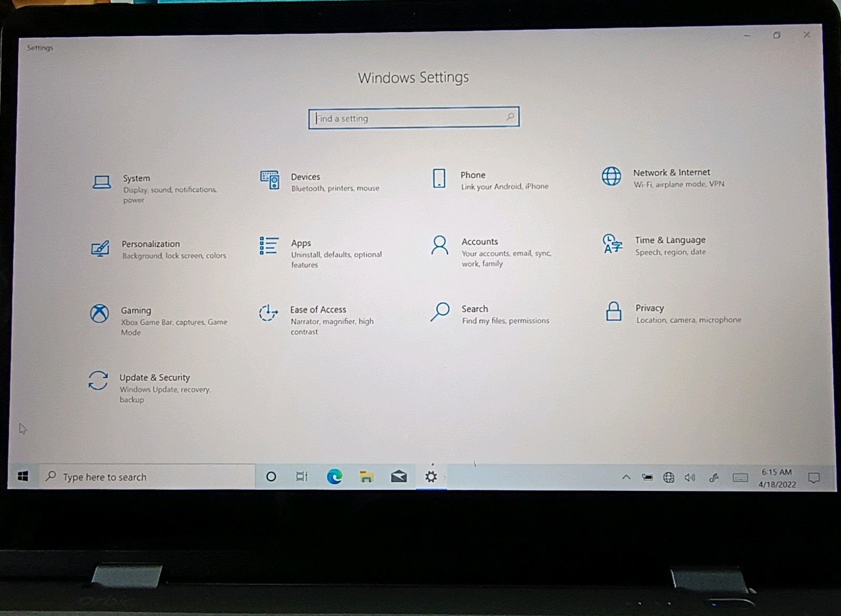841x616 pixels.
Task: Click the Settings gear on taskbar
Action: pyautogui.click(x=431, y=477)
